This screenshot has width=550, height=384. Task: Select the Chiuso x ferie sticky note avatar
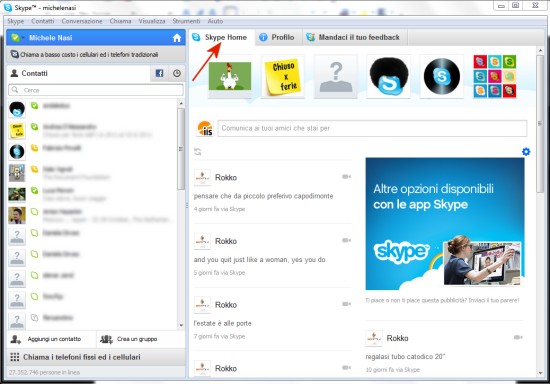point(283,76)
